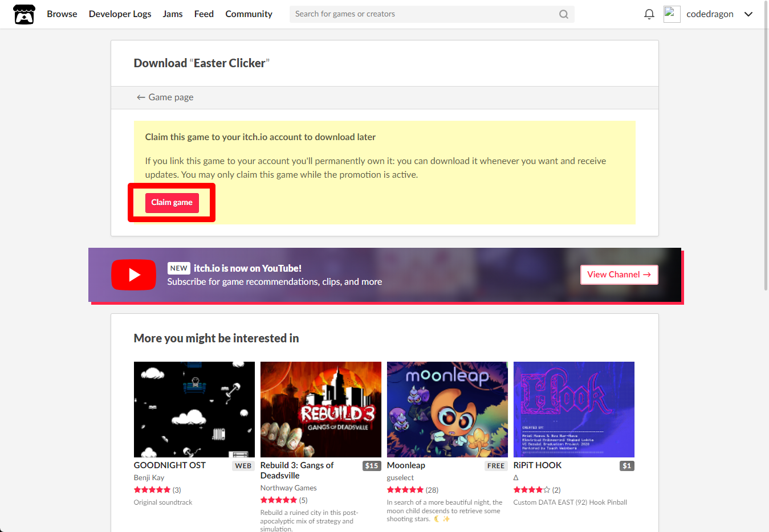Image resolution: width=769 pixels, height=532 pixels.
Task: Open the Community page
Action: (249, 14)
